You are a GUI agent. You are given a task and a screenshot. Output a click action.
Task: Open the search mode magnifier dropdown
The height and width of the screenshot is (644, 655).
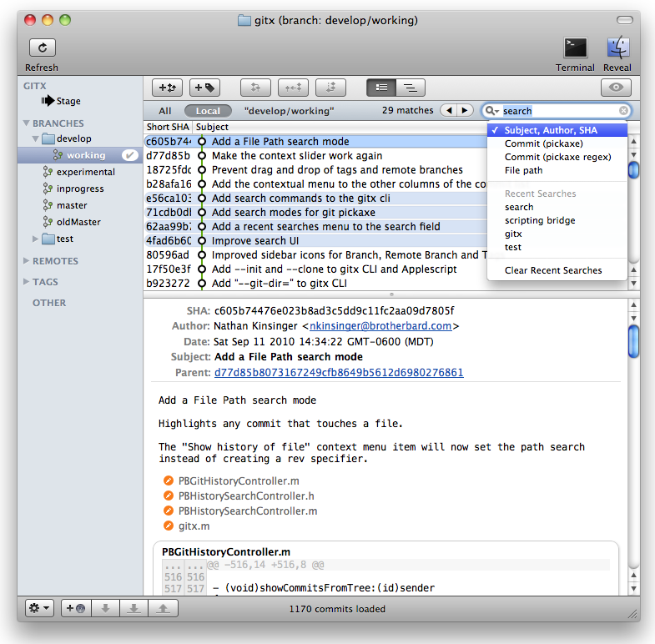pos(492,111)
